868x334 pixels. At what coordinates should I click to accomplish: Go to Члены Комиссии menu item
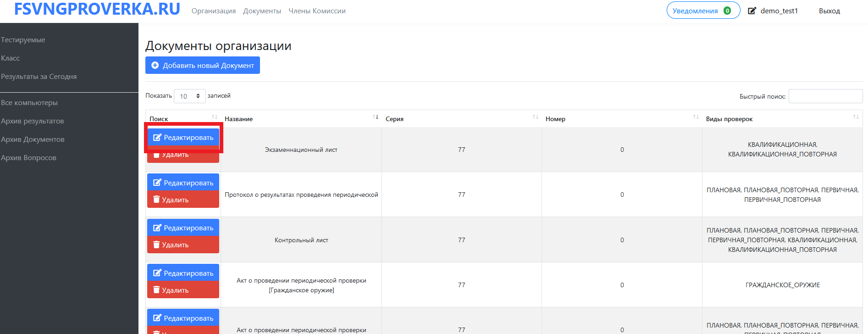click(317, 11)
